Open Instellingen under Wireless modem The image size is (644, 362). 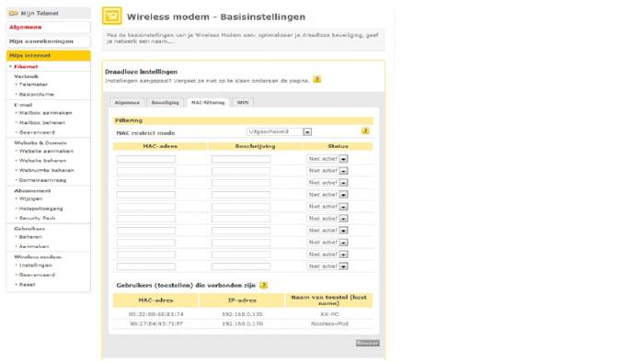[x=35, y=266]
